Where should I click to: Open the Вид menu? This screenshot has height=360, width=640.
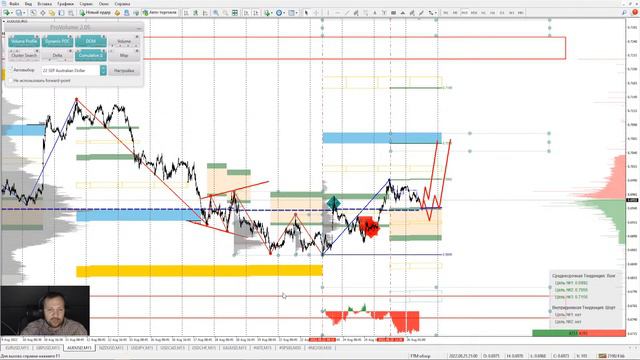28,4
